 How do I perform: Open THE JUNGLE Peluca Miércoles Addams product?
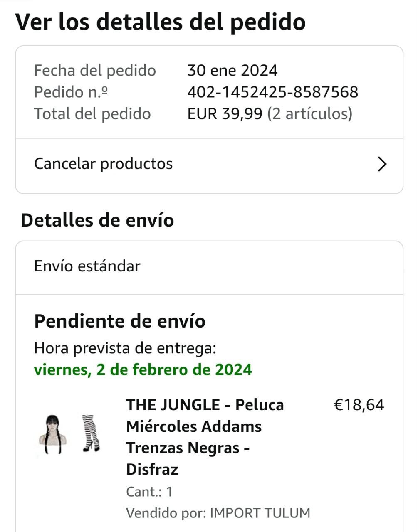(x=205, y=437)
